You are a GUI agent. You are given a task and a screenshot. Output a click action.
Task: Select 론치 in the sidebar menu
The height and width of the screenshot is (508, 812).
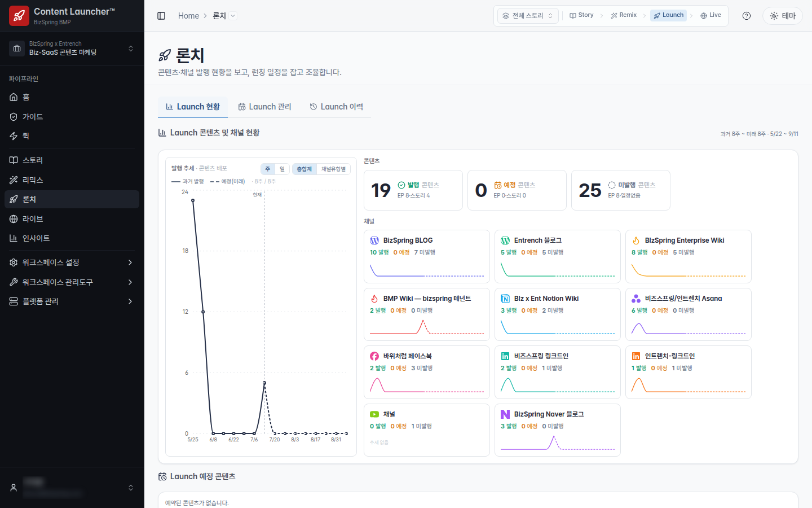tap(72, 199)
